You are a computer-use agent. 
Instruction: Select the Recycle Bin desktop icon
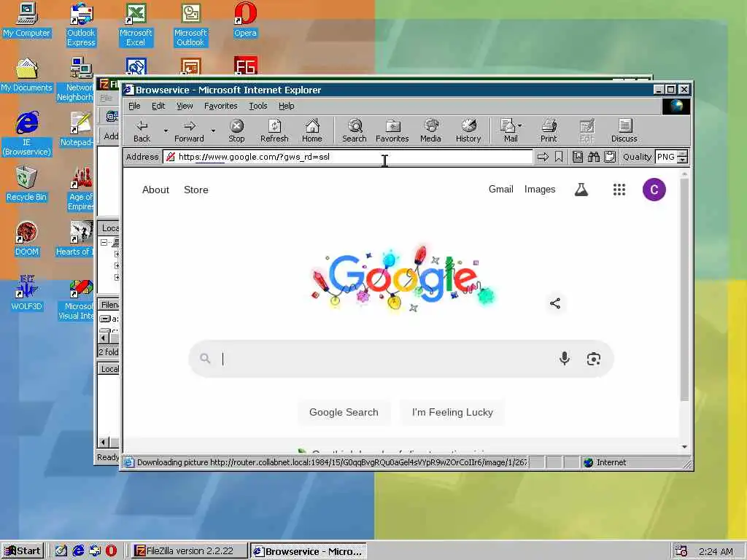27,184
